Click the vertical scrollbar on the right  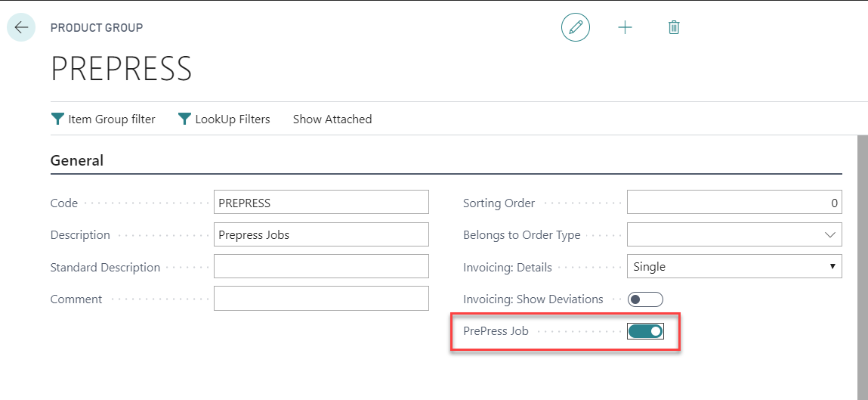(x=862, y=265)
